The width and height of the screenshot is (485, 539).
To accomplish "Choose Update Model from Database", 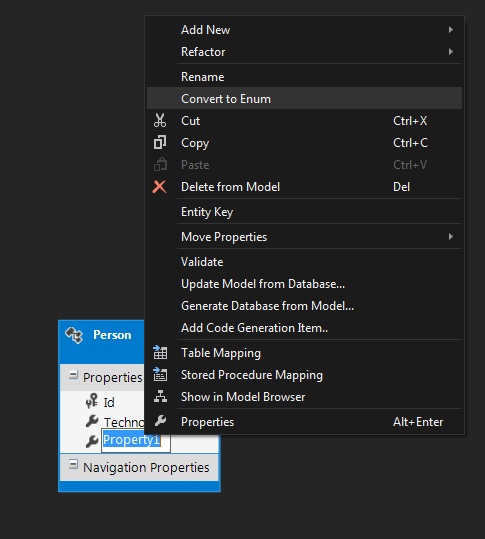I will (304, 284).
